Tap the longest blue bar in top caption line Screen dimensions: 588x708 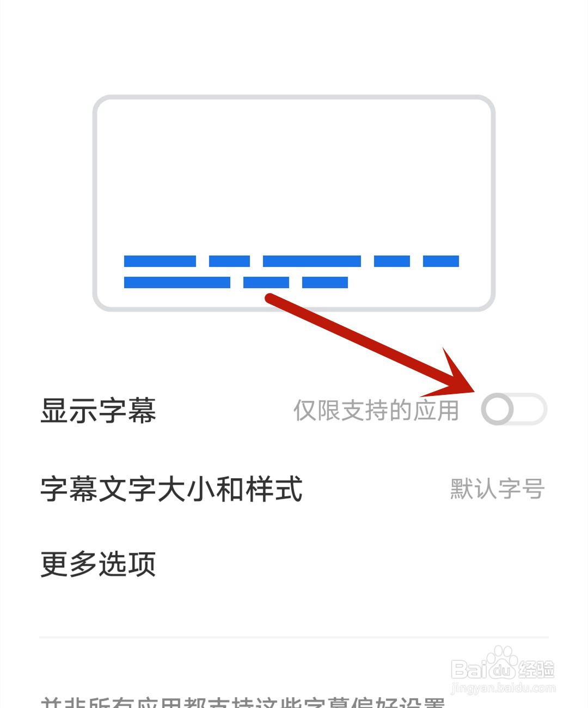pyautogui.click(x=312, y=261)
